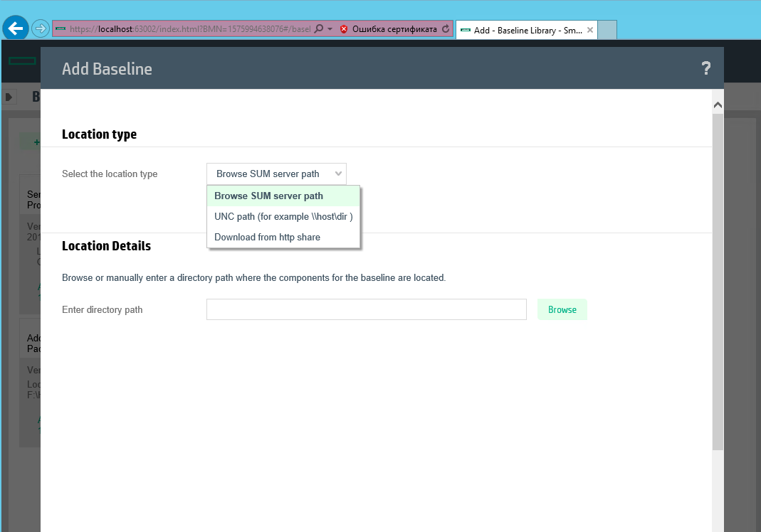The height and width of the screenshot is (532, 761).
Task: Select UNC path option from list
Action: coord(283,216)
